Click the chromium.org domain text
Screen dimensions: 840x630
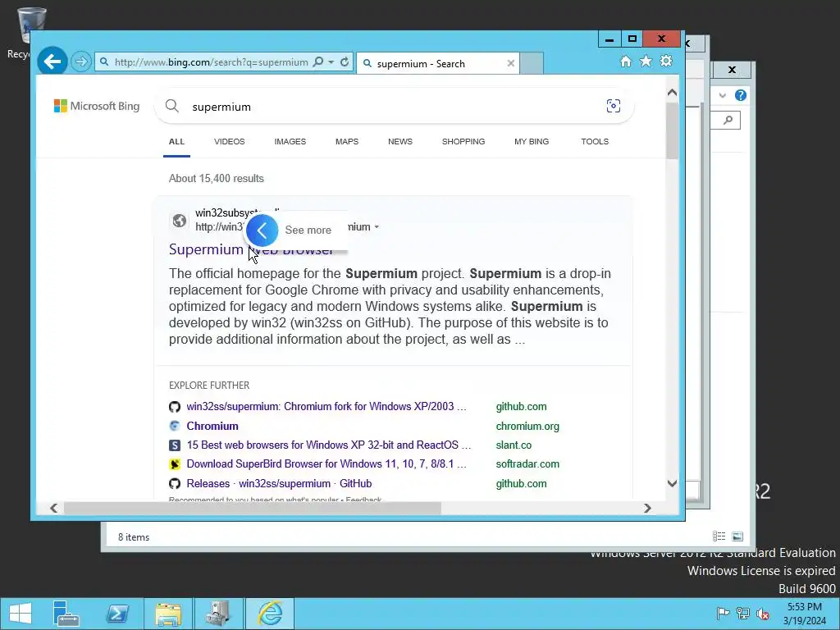(527, 427)
